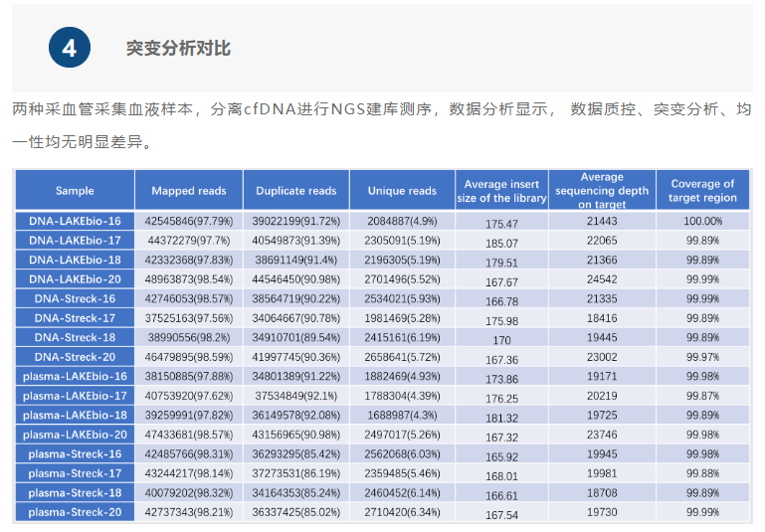Screen dimensions: 765x532
Task: Select the Sample column header
Action: [75, 191]
